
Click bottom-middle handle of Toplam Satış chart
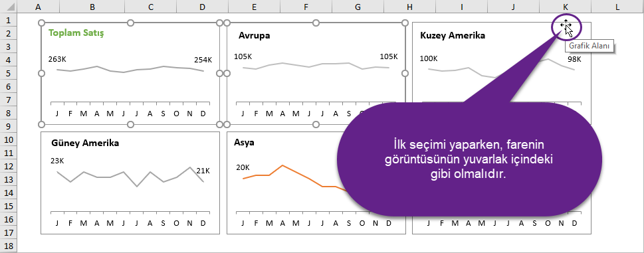(131, 124)
